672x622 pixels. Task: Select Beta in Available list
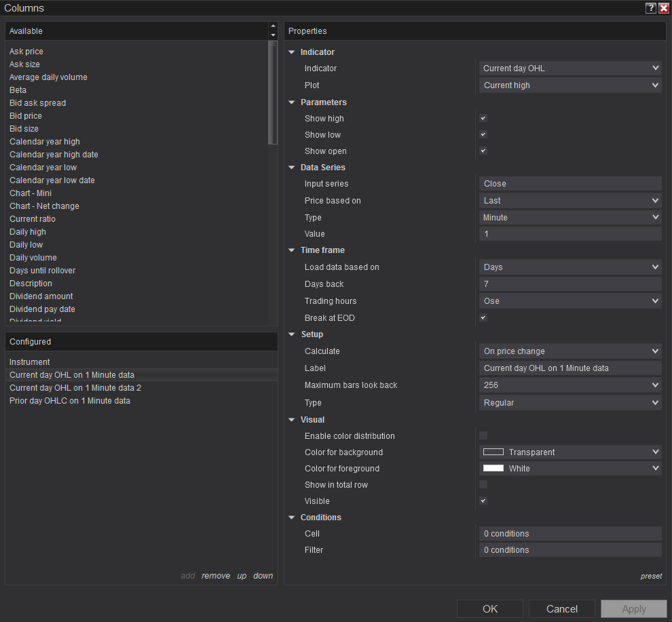18,90
